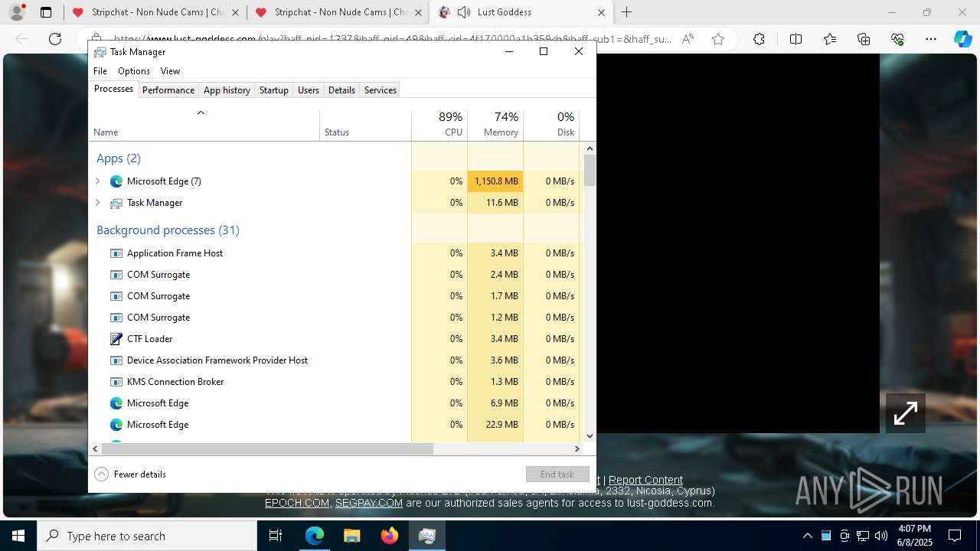Select the Application Frame Host icon
The height and width of the screenshot is (551, 980).
click(116, 253)
